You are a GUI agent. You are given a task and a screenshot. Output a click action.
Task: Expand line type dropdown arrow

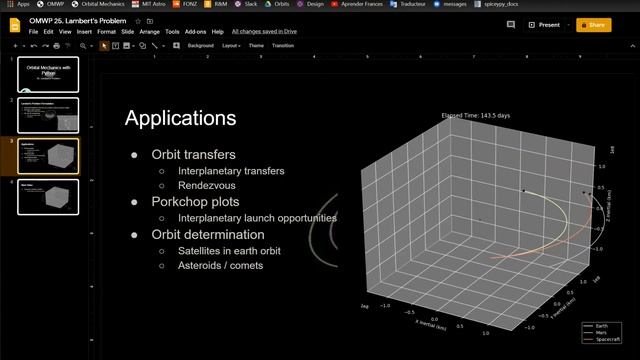163,46
